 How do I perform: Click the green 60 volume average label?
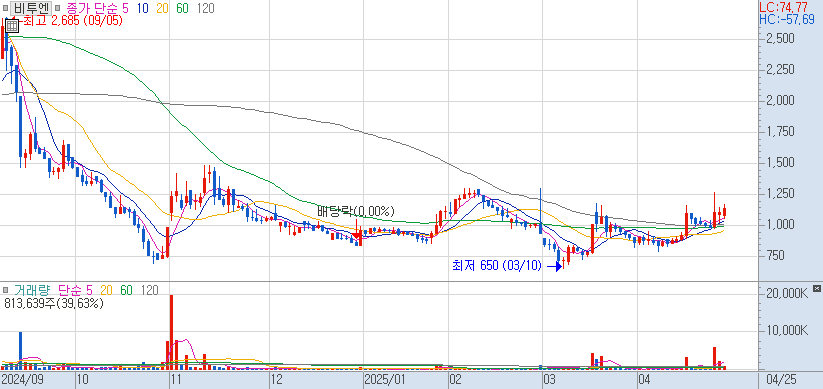pos(126,290)
